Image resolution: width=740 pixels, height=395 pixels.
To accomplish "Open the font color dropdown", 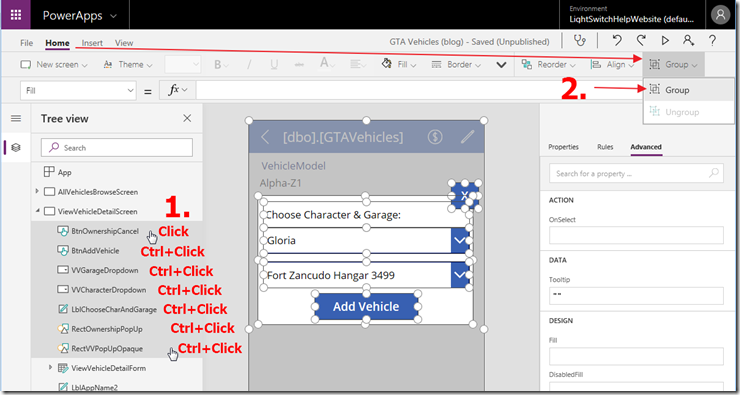I will (x=328, y=64).
